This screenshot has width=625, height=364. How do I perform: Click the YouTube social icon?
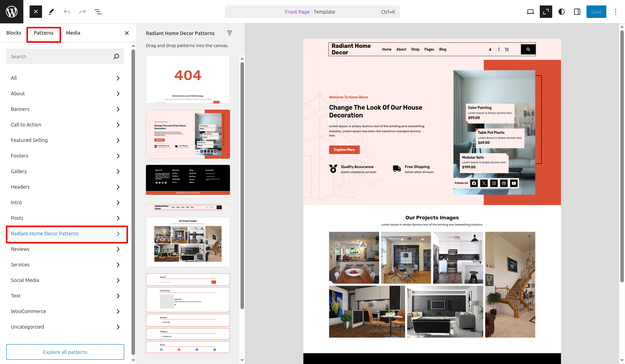[x=514, y=183]
